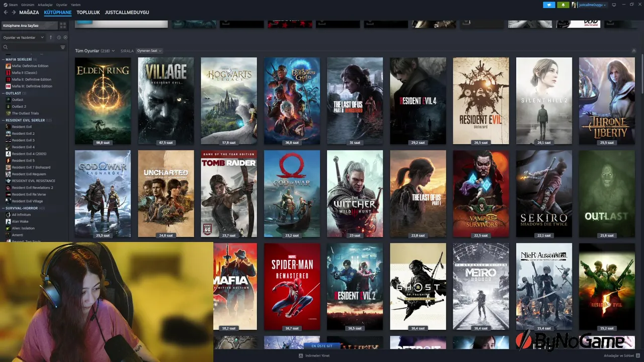Select the KÜTÜPHANE tab
Image resolution: width=644 pixels, height=362 pixels.
pyautogui.click(x=58, y=12)
